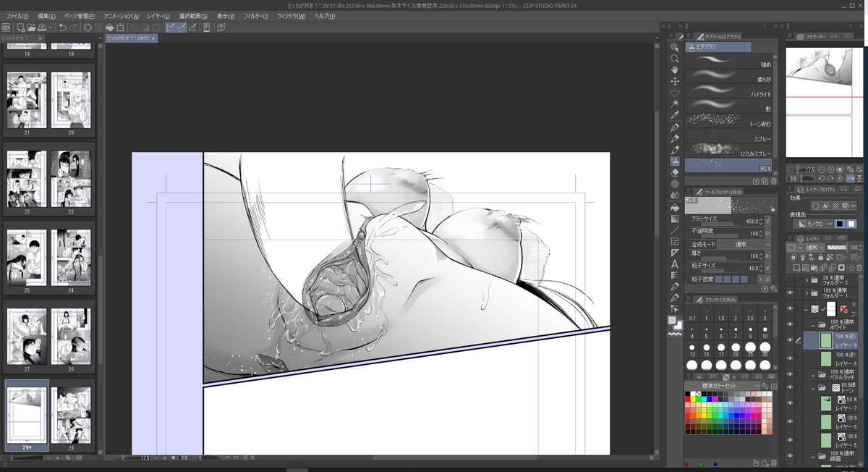Click the Open file folder icon
Viewport: 868px width, 472px height.
coord(31,28)
